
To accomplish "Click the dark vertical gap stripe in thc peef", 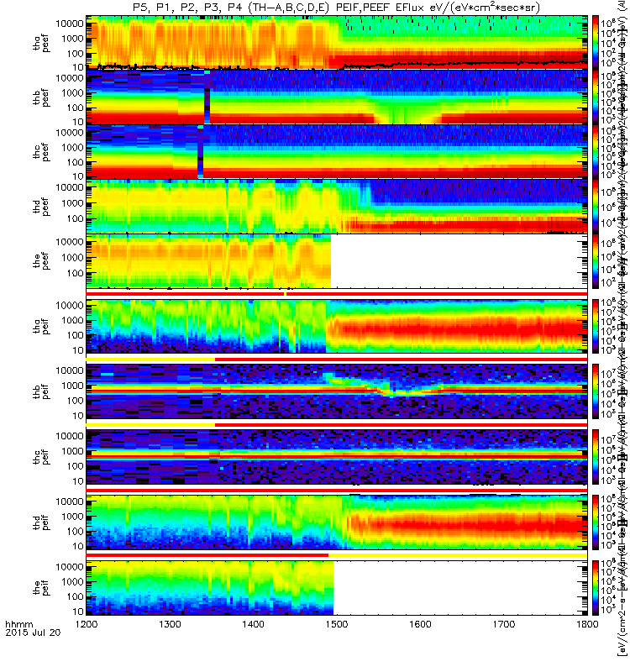I will (x=200, y=152).
